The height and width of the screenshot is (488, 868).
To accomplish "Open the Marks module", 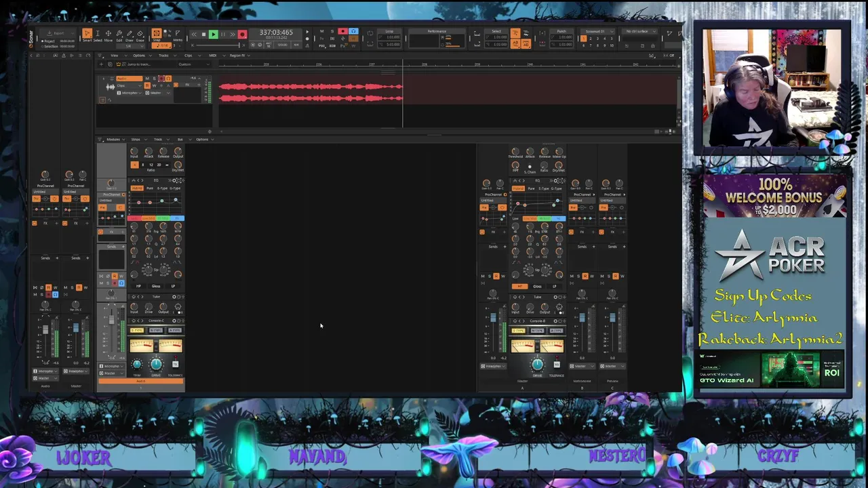I will [178, 36].
